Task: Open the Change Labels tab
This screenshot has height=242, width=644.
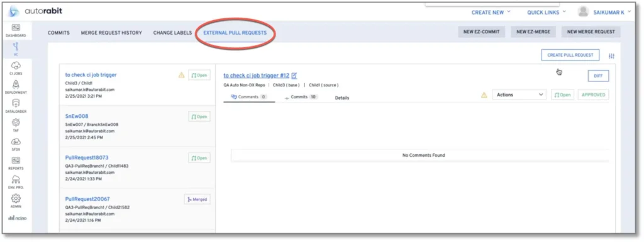Action: (172, 33)
